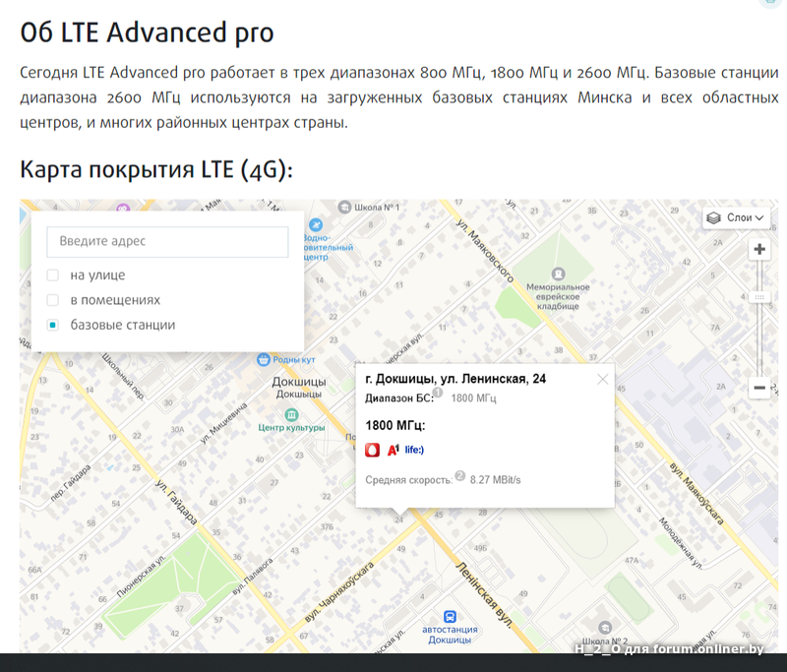The image size is (787, 672).
Task: Zoom out with the minus button
Action: tap(759, 388)
